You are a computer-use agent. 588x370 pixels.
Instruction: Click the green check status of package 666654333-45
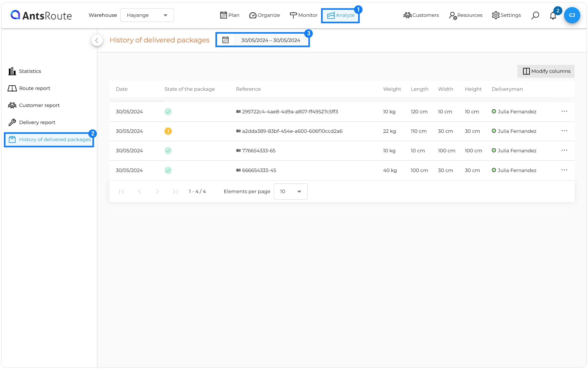[168, 170]
